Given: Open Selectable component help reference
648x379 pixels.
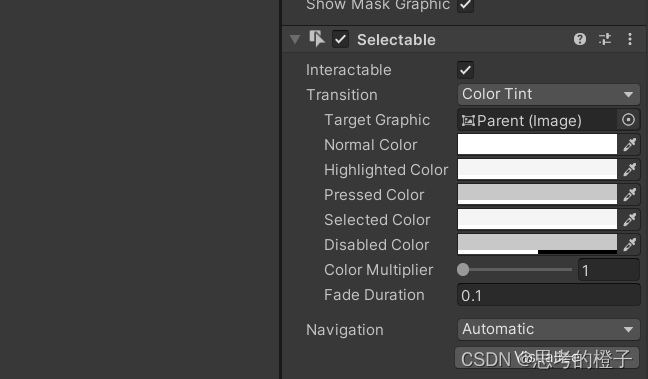Looking at the screenshot, I should coord(580,39).
